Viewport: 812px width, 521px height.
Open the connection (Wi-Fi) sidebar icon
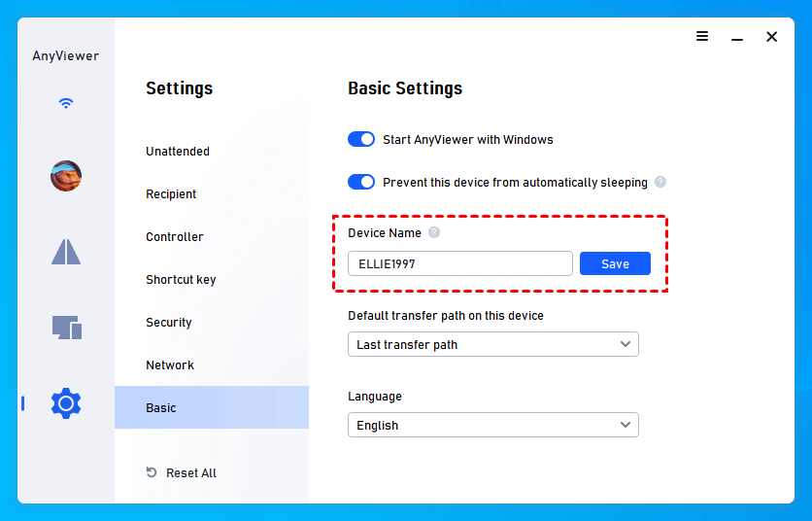click(66, 103)
